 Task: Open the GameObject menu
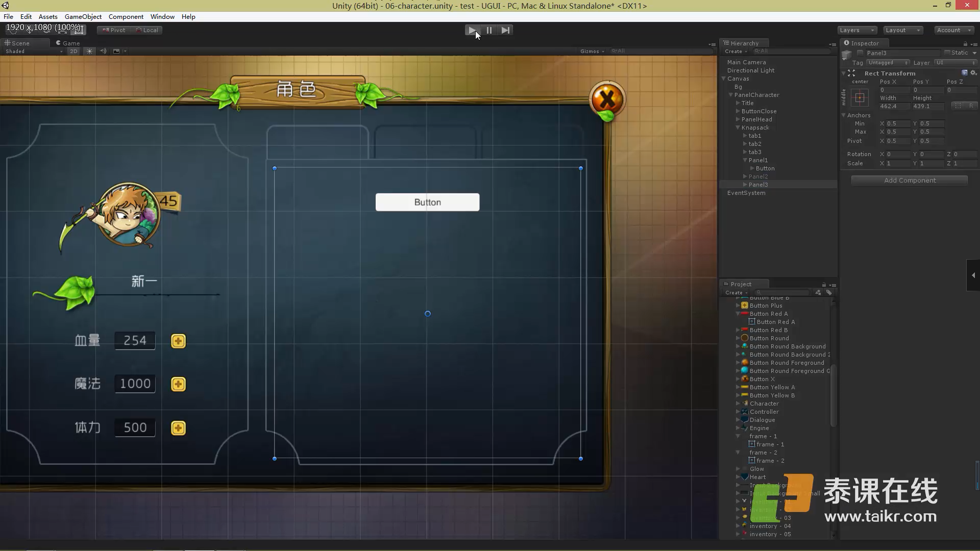point(83,16)
